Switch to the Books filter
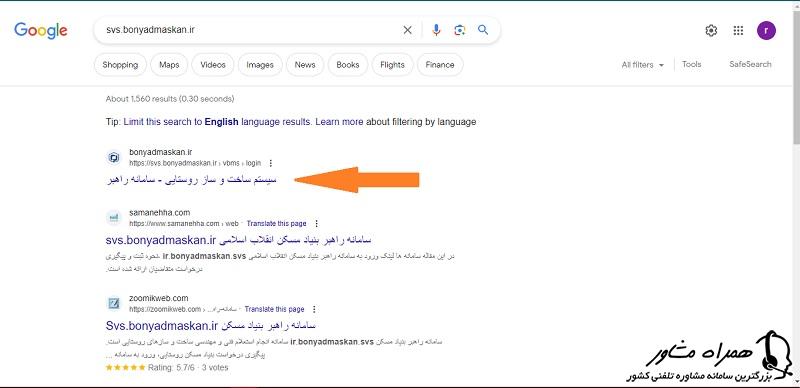 click(348, 65)
